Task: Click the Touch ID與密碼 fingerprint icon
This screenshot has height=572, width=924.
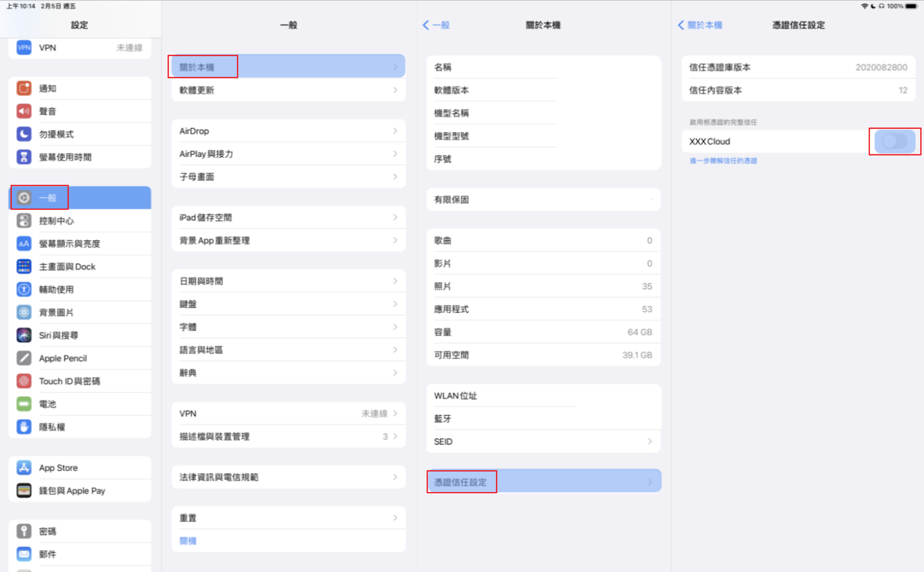Action: tap(24, 381)
